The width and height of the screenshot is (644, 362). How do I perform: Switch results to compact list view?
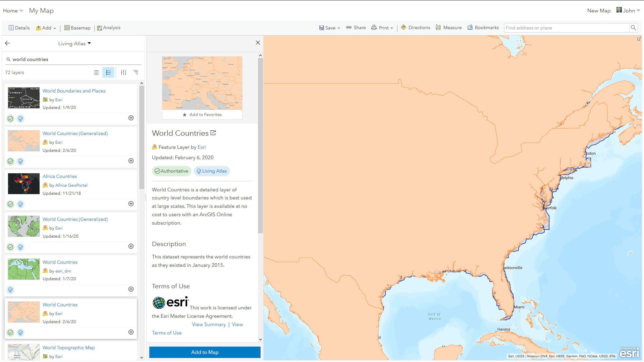pyautogui.click(x=96, y=72)
